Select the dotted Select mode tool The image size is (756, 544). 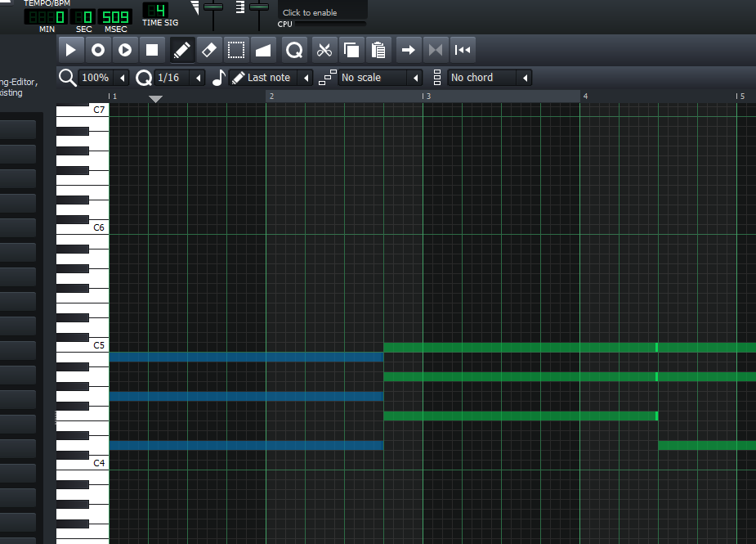coord(235,50)
